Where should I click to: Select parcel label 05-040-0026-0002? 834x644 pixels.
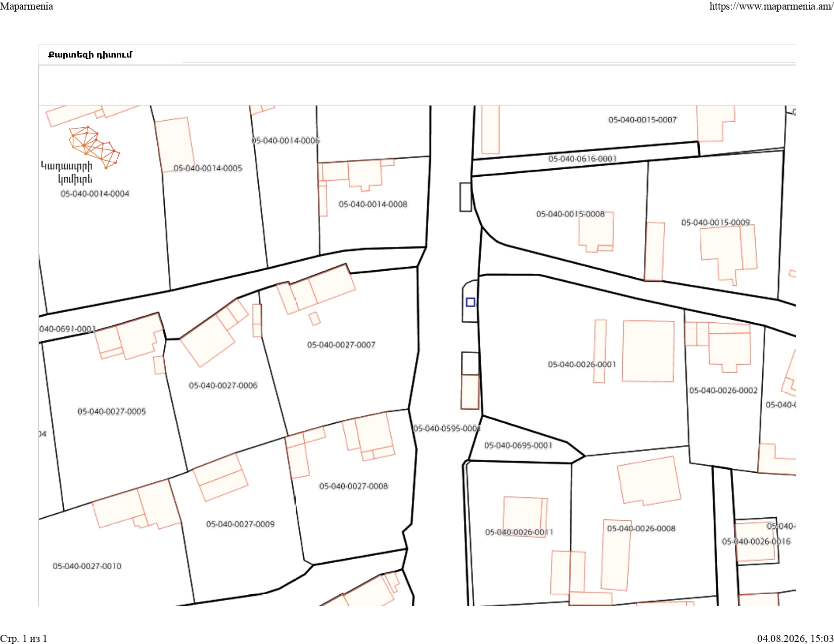click(724, 390)
